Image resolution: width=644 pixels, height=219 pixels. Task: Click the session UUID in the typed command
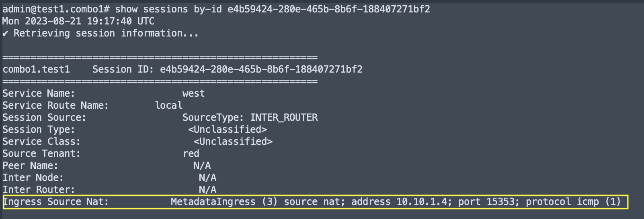pyautogui.click(x=328, y=9)
